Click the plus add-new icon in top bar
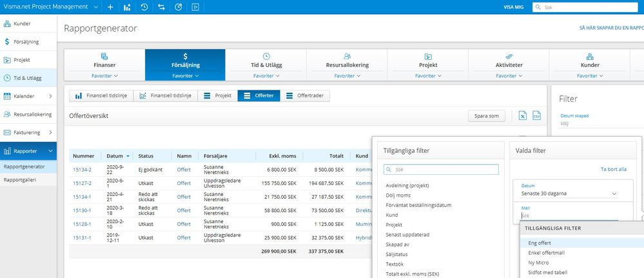The image size is (644, 278). (x=110, y=7)
